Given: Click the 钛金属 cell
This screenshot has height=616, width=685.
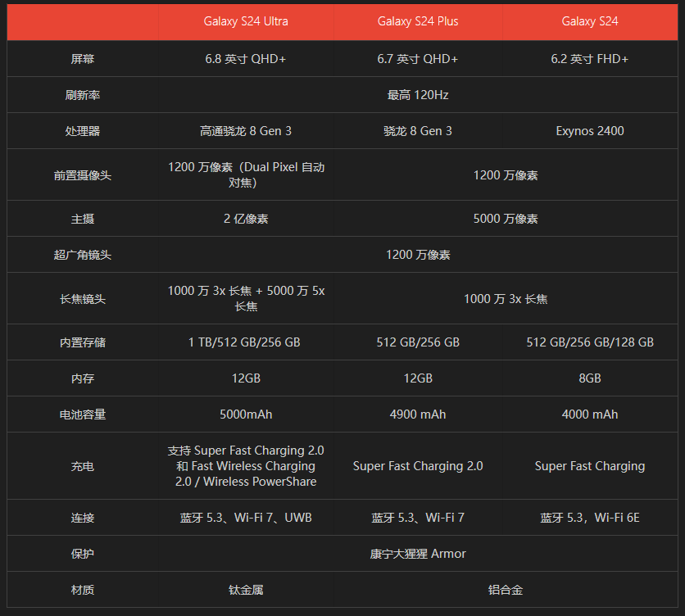Looking at the screenshot, I should coord(246,590).
